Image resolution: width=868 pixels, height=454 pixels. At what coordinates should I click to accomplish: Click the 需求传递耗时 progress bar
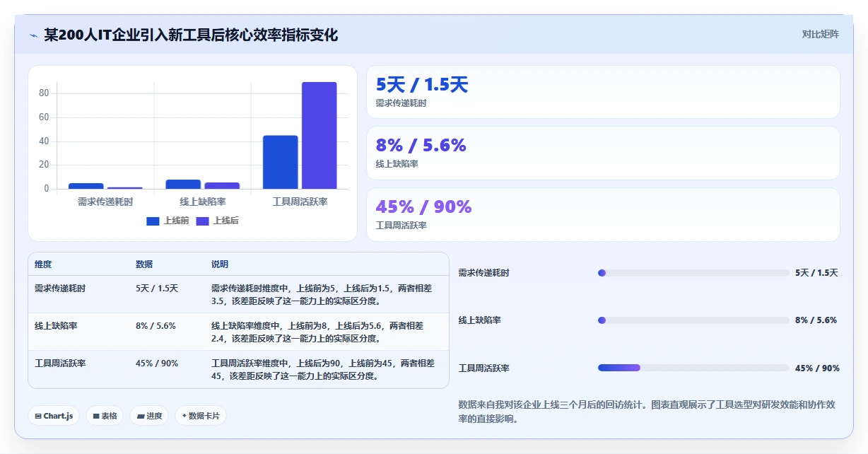[x=693, y=273]
